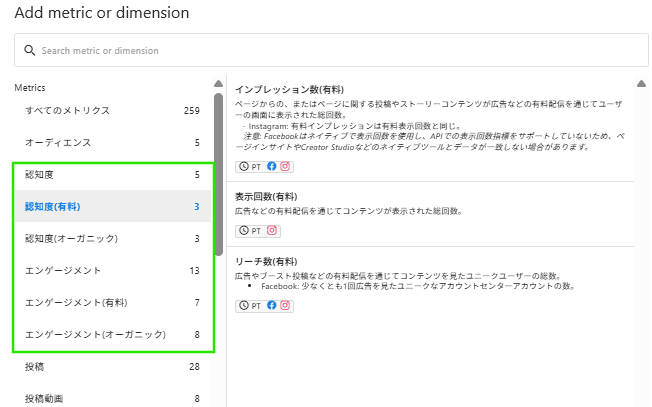Image resolution: width=652 pixels, height=407 pixels.
Task: Open the オーディエンス category
Action: coord(58,142)
